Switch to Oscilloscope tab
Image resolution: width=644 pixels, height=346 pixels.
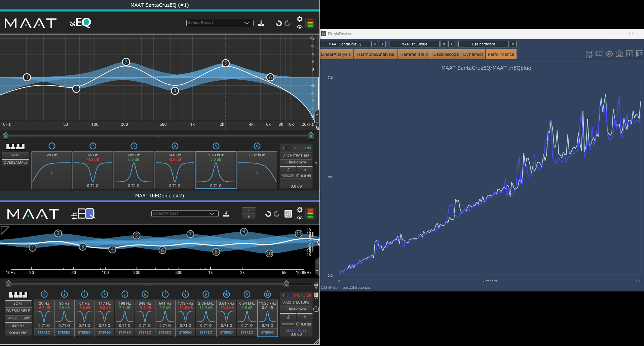[446, 54]
